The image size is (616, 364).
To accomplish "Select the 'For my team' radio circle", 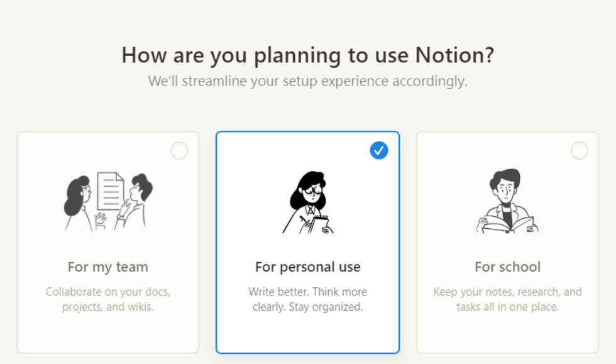I will click(x=179, y=150).
